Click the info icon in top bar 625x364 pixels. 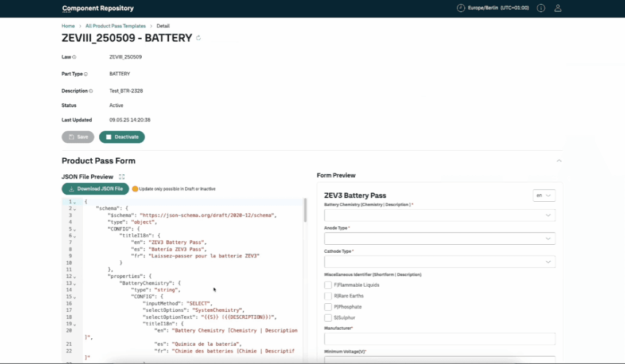pos(541,8)
